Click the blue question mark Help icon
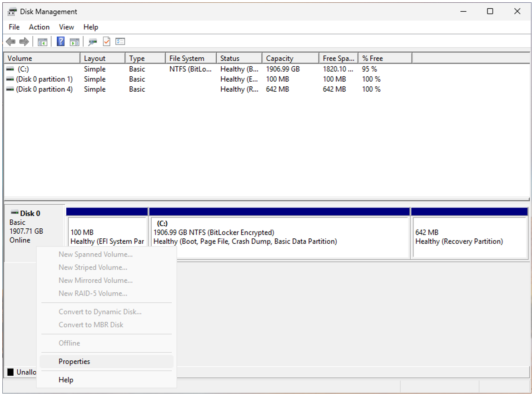 (60, 42)
